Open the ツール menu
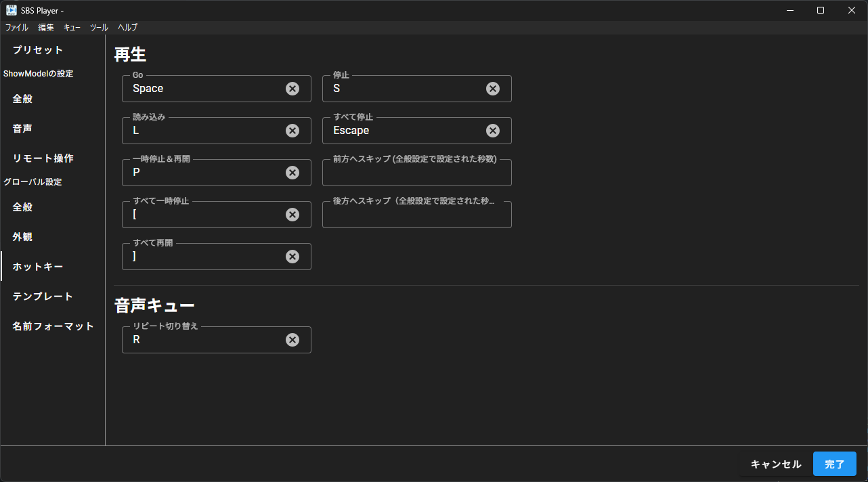Viewport: 868px width, 482px height. pos(98,27)
